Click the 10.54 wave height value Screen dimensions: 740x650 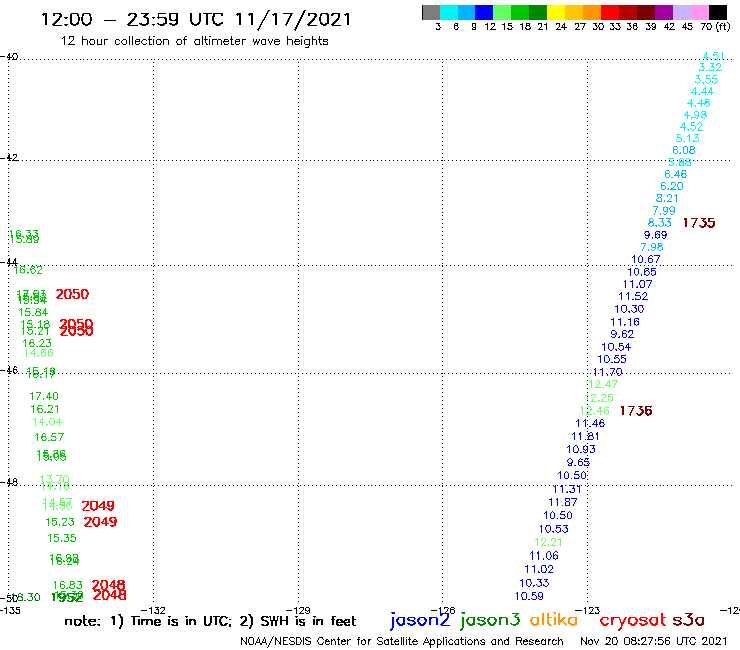coord(616,347)
